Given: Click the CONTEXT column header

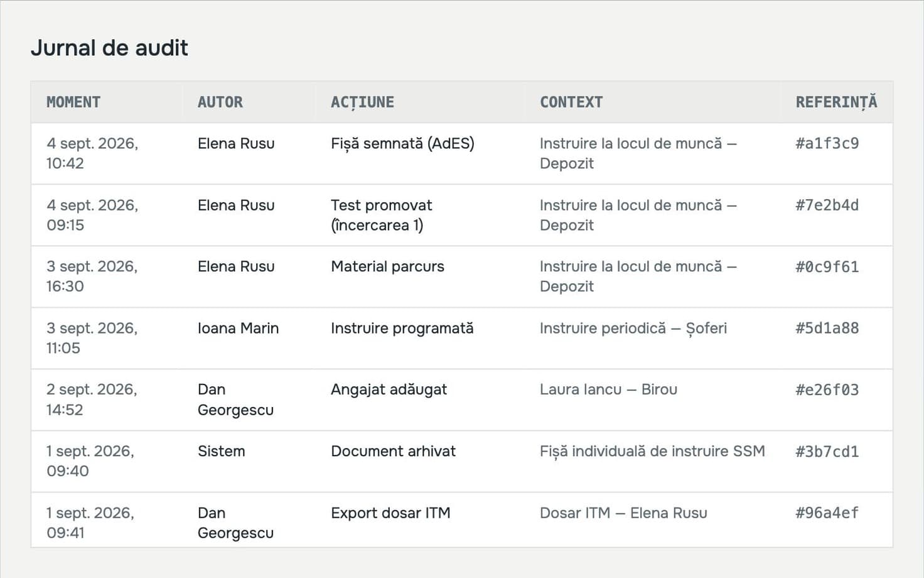Looking at the screenshot, I should (x=571, y=102).
